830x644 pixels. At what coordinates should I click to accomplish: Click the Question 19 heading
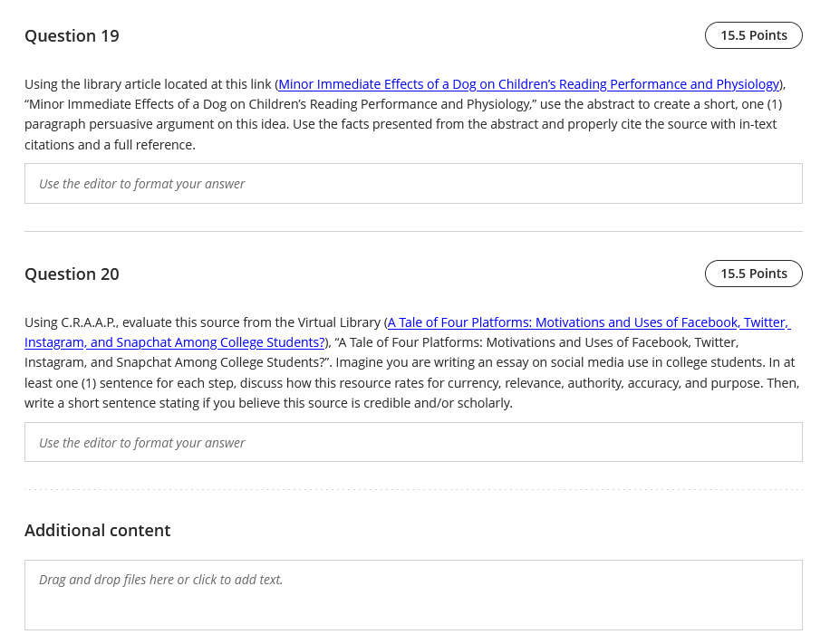pos(72,36)
